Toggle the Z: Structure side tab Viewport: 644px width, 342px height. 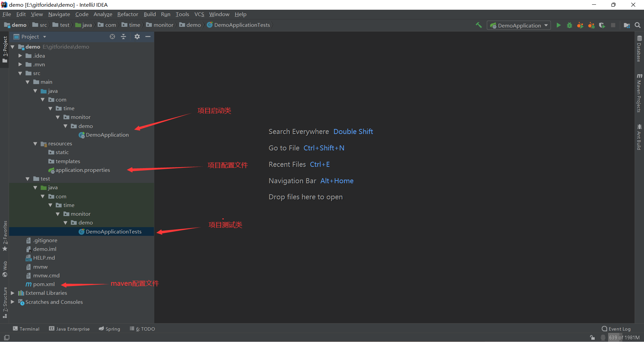click(5, 303)
